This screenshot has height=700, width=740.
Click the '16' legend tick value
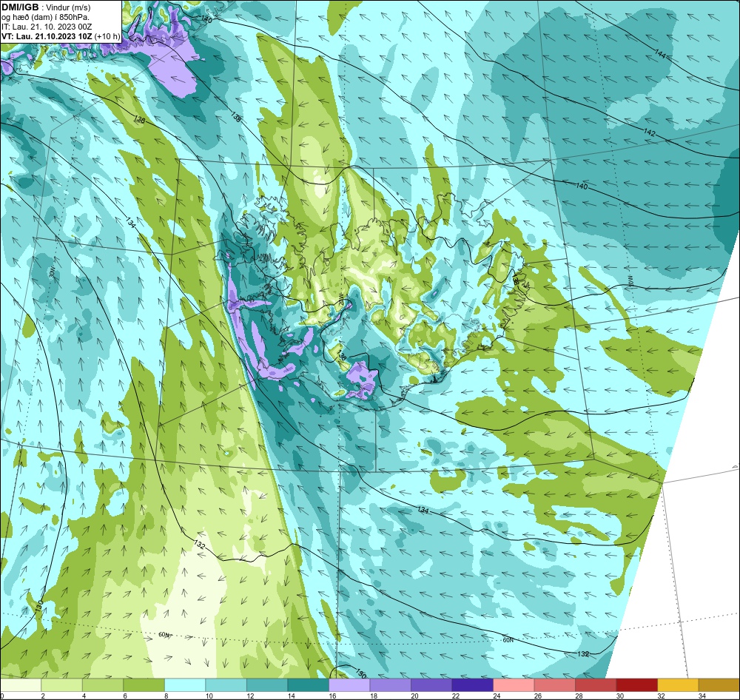coord(332,696)
